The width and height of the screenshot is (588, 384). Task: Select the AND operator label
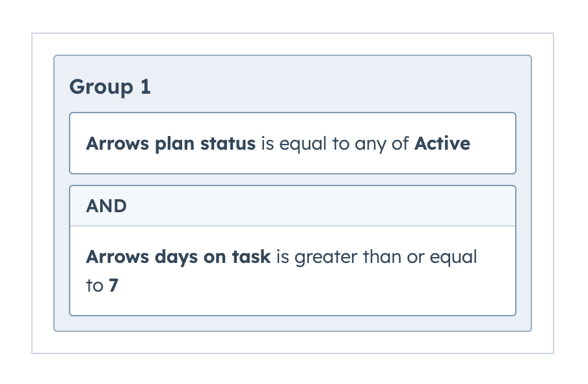pos(107,206)
